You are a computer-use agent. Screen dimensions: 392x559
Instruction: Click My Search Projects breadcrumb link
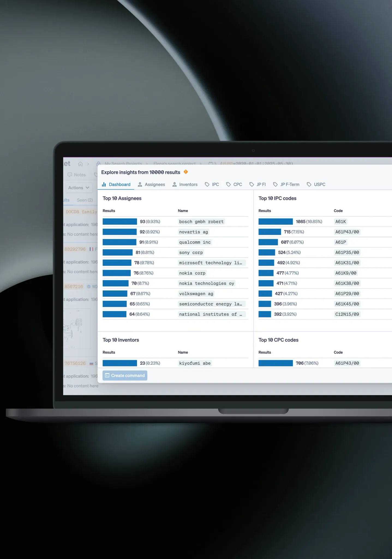point(123,163)
